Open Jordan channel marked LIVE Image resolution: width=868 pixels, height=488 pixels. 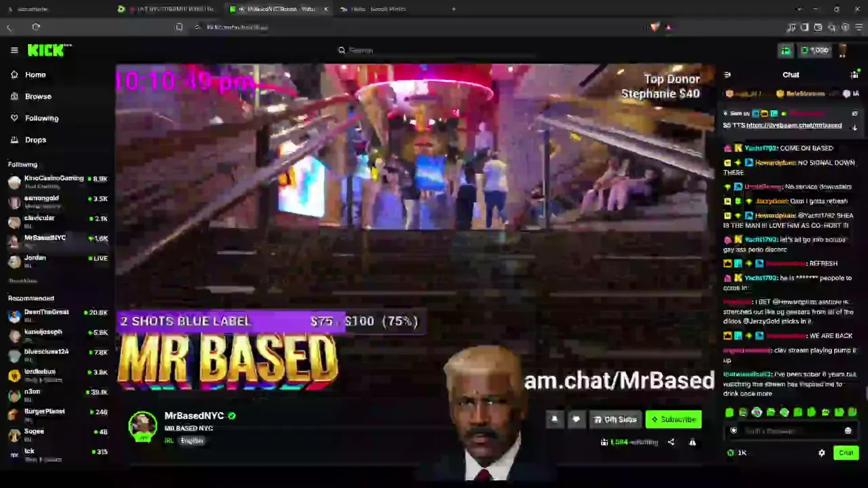tap(57, 260)
